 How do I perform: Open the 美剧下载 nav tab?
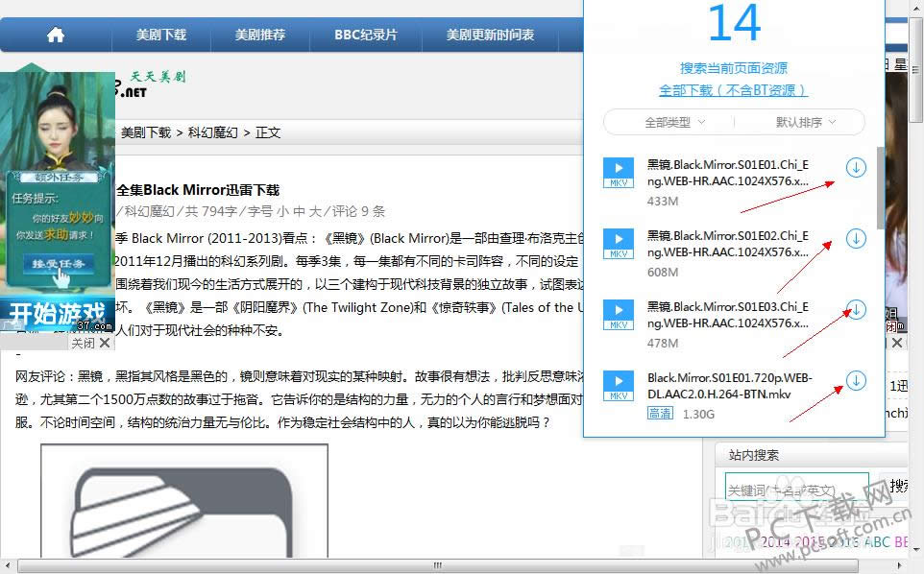[x=160, y=35]
